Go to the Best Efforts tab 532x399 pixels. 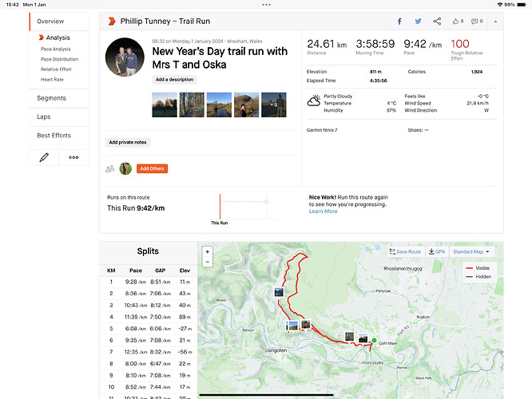pyautogui.click(x=59, y=136)
